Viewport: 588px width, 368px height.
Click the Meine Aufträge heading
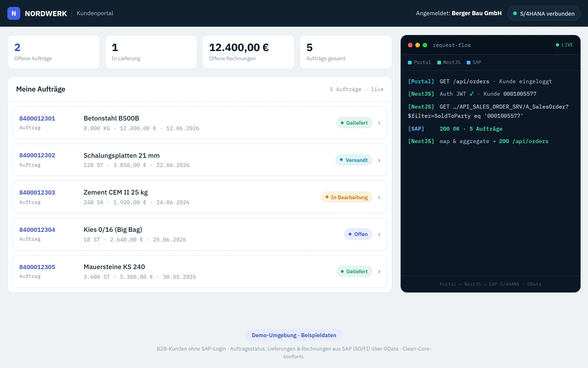(x=41, y=89)
